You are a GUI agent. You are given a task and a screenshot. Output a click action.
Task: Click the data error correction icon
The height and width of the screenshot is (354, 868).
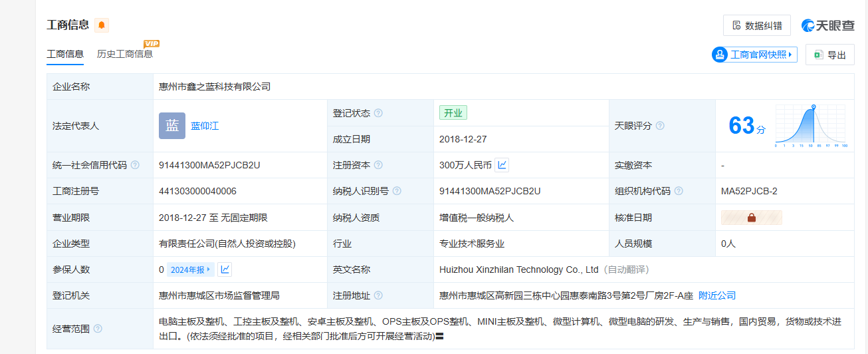point(736,25)
